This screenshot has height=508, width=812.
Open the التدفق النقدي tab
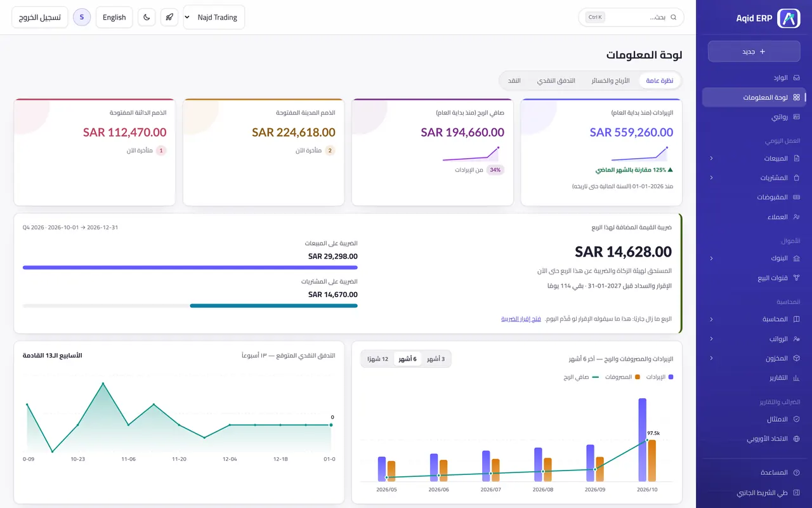pyautogui.click(x=556, y=81)
